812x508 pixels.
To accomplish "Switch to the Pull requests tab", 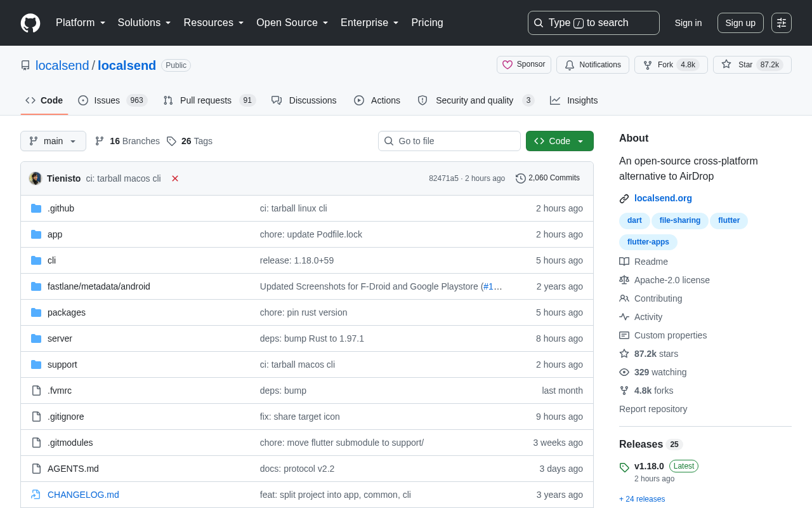I will click(x=209, y=100).
